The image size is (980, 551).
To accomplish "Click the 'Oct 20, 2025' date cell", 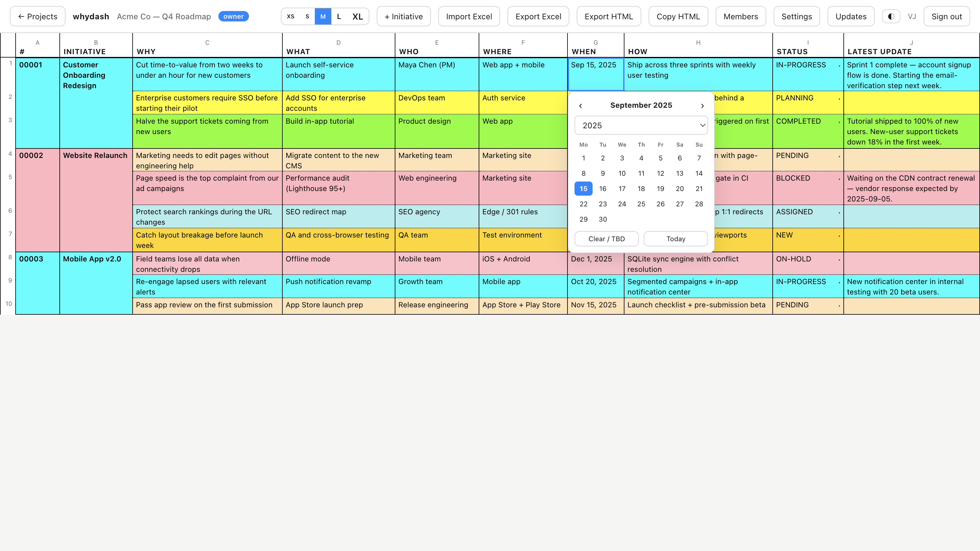I will click(x=596, y=286).
